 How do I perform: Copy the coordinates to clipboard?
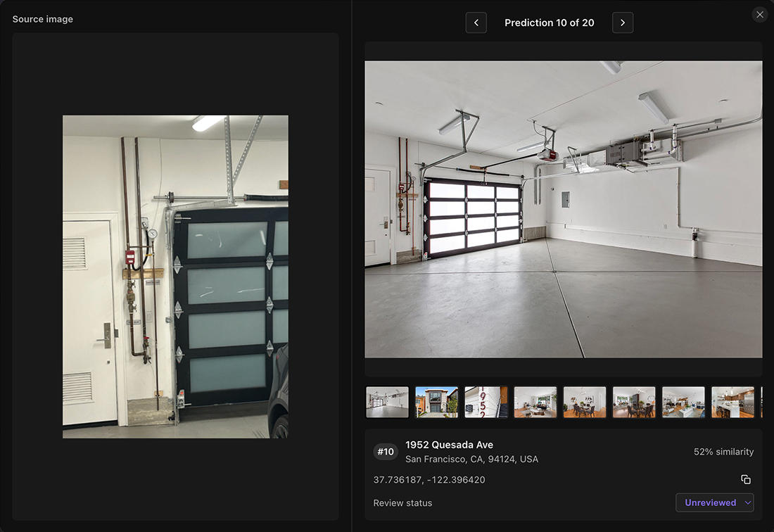[x=746, y=479]
